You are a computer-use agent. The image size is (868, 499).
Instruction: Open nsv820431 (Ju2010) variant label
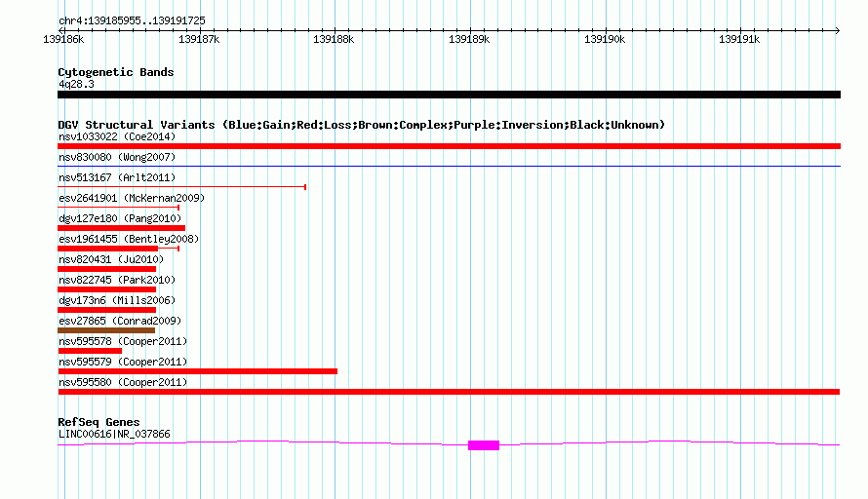pos(111,259)
